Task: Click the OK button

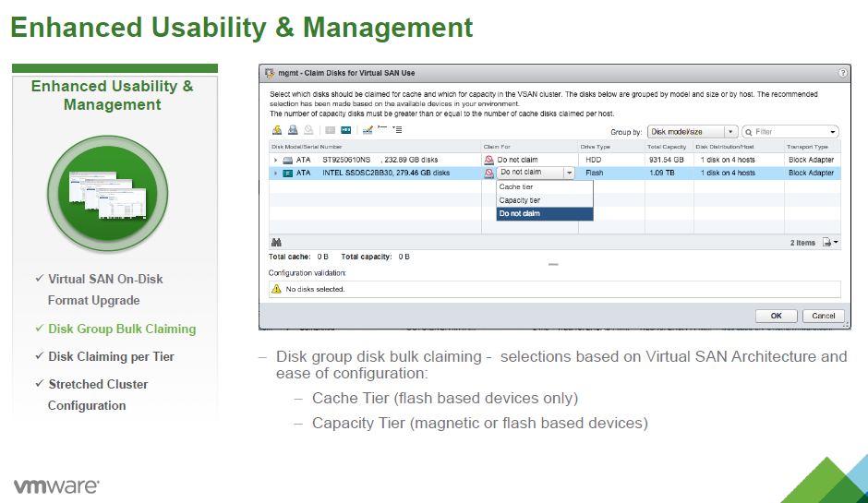Action: pyautogui.click(x=777, y=315)
